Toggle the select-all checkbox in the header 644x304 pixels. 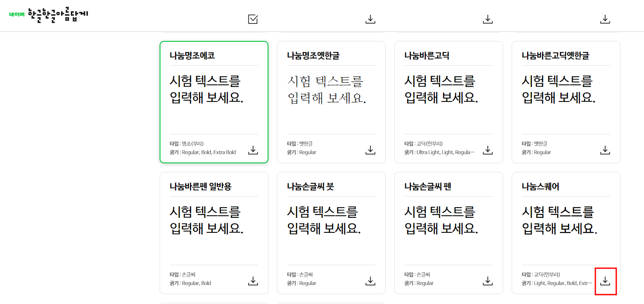253,19
